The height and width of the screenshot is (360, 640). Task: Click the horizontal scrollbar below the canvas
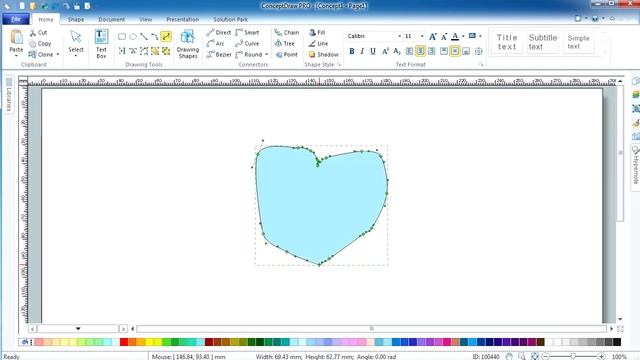pos(371,329)
